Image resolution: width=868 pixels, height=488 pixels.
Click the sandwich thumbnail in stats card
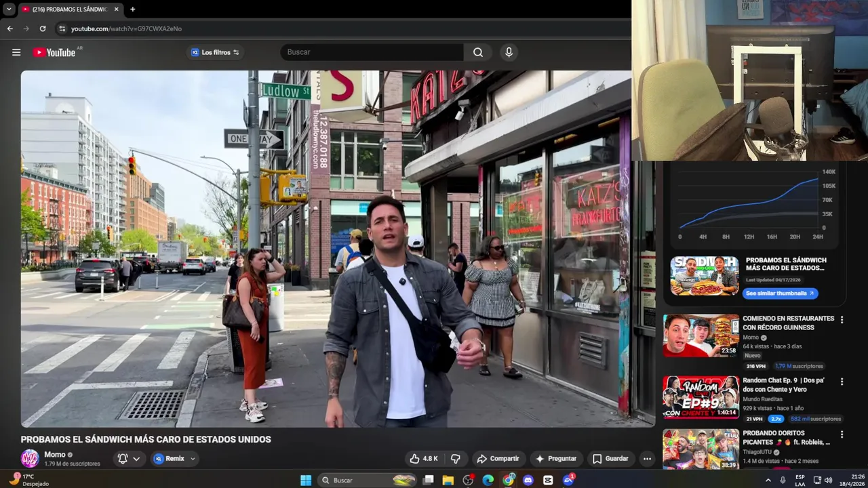pos(705,276)
